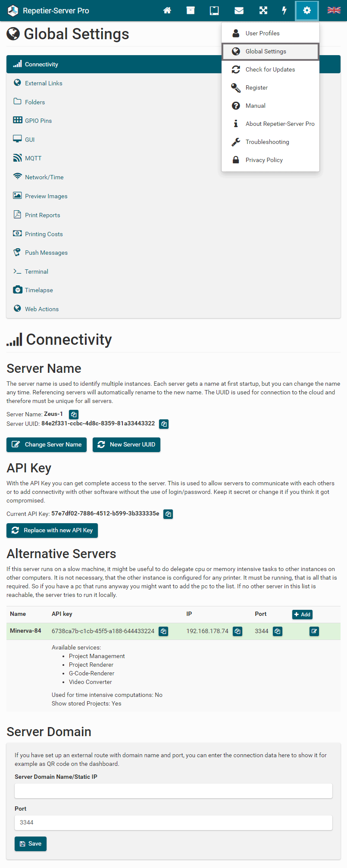
Task: Copy the Minerva-84 IP address
Action: [237, 631]
